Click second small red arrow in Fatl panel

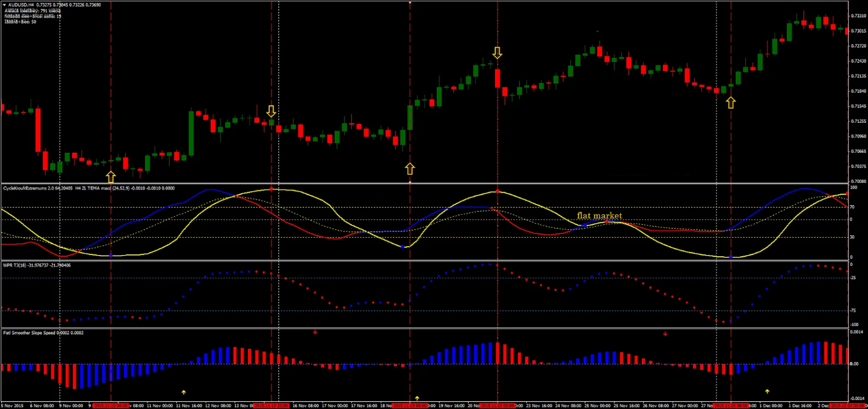click(x=665, y=334)
